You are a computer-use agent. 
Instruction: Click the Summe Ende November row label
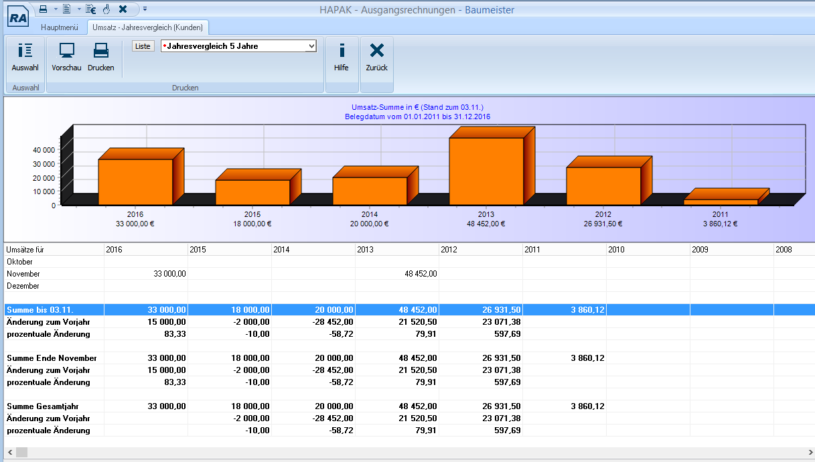tap(51, 358)
